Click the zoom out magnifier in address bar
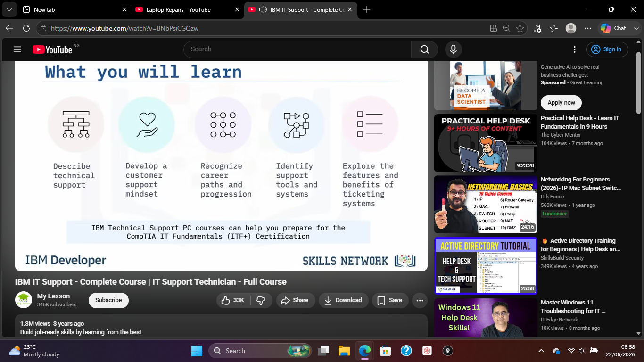Viewport: 644px width, 362px height. point(507,28)
